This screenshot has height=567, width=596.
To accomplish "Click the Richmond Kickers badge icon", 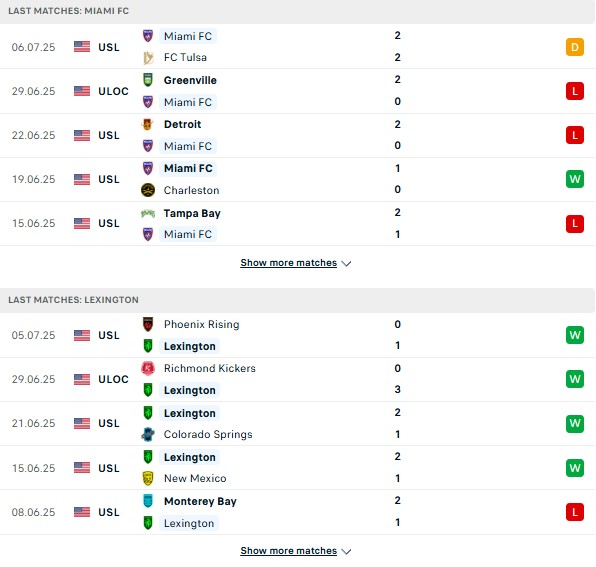I will click(x=148, y=368).
